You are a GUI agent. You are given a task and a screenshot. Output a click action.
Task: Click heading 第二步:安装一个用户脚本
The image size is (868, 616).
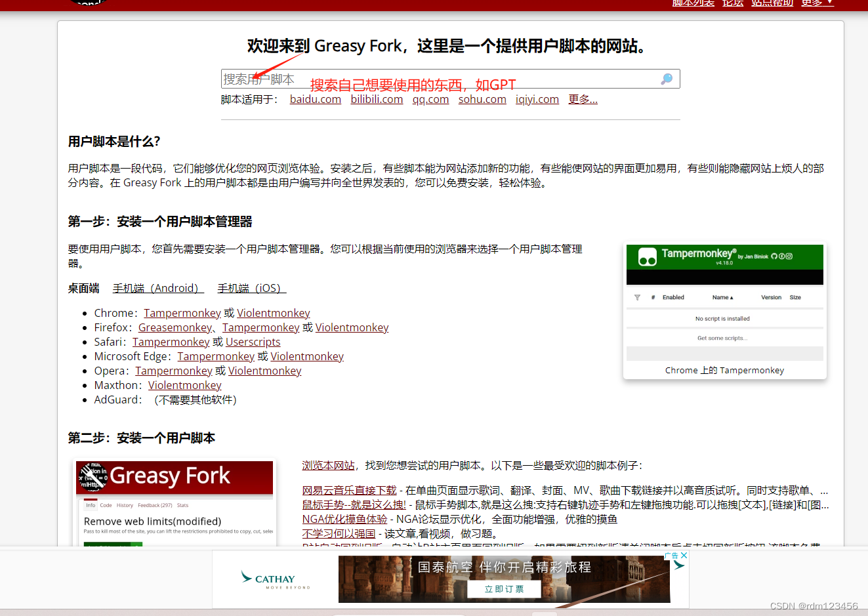142,438
